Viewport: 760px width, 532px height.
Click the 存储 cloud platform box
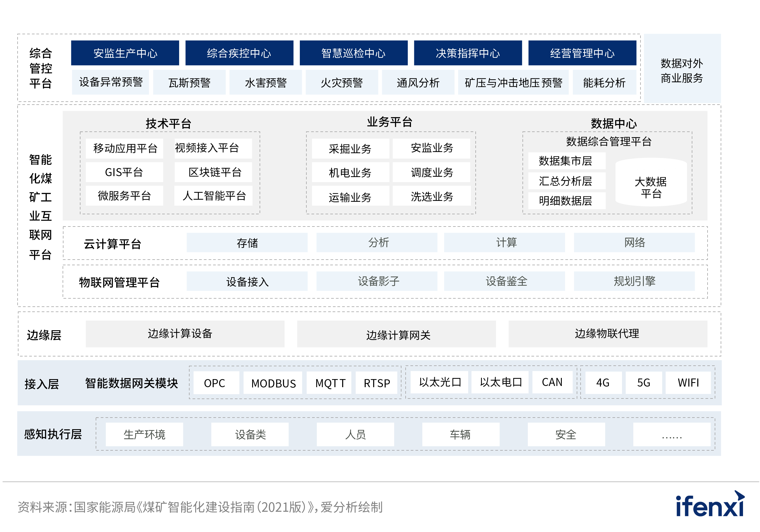(x=247, y=243)
